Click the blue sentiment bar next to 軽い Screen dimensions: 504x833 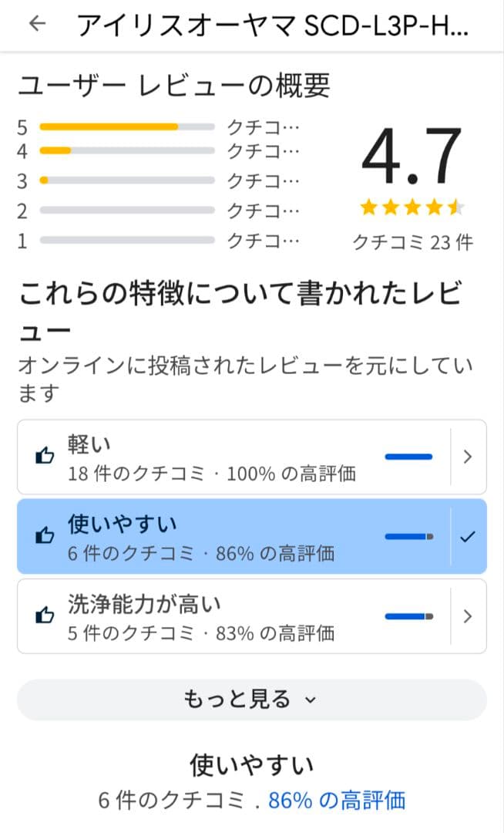tap(408, 456)
